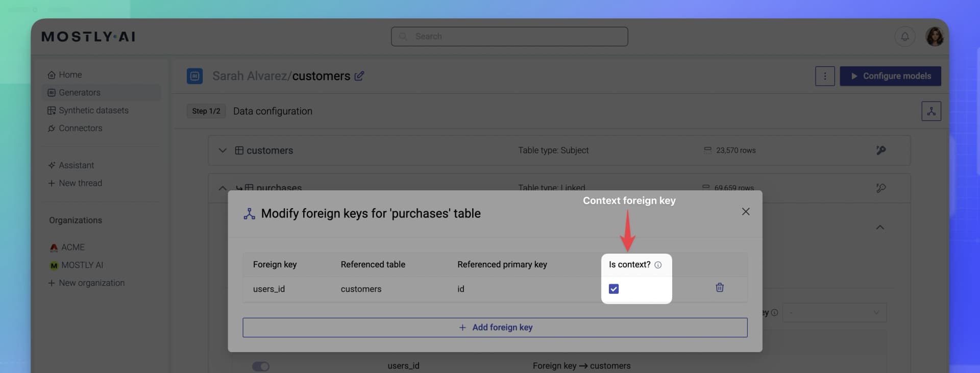Toggle the users_id column switch

(x=261, y=366)
